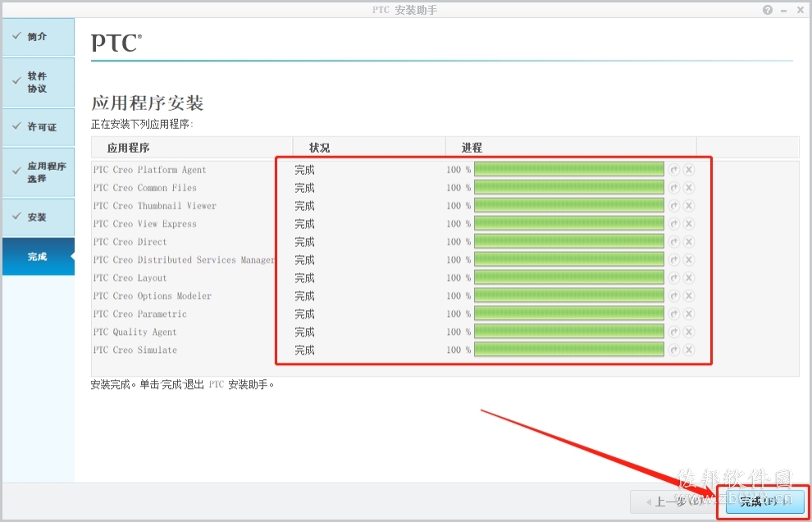The image size is (812, 522).
Task: Select the PTC Creo Thumbnail Viewer name
Action: 155,206
